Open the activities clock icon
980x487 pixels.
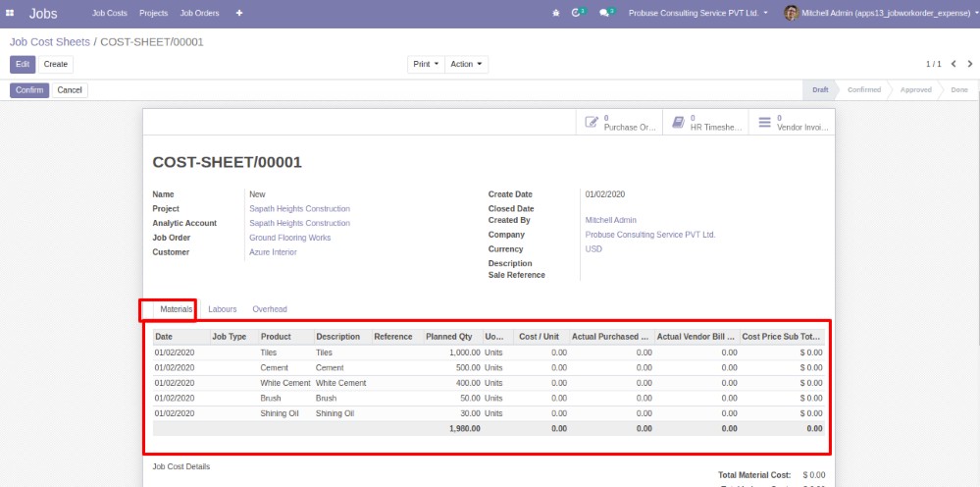click(x=577, y=13)
